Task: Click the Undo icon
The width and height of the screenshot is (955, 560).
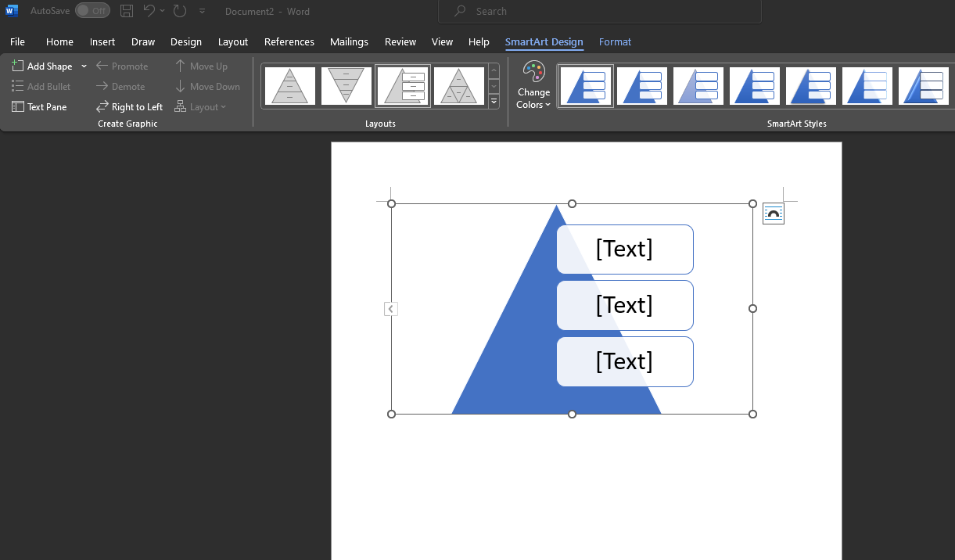Action: pyautogui.click(x=150, y=10)
